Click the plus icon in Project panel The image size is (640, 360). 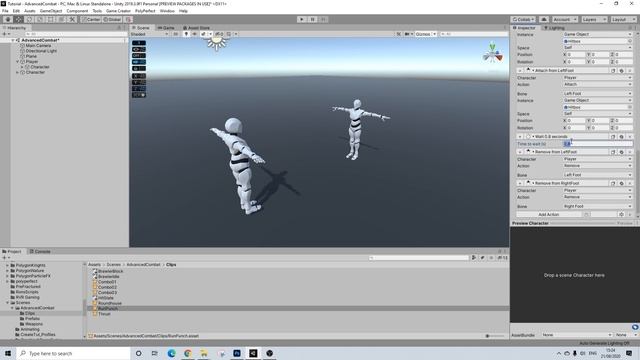[5, 258]
